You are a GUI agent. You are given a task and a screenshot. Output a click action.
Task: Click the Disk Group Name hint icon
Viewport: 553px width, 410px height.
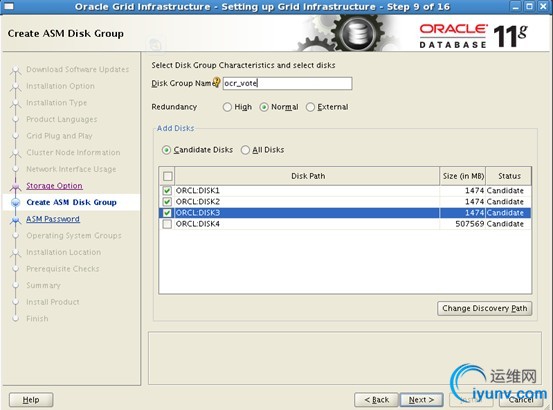click(217, 82)
